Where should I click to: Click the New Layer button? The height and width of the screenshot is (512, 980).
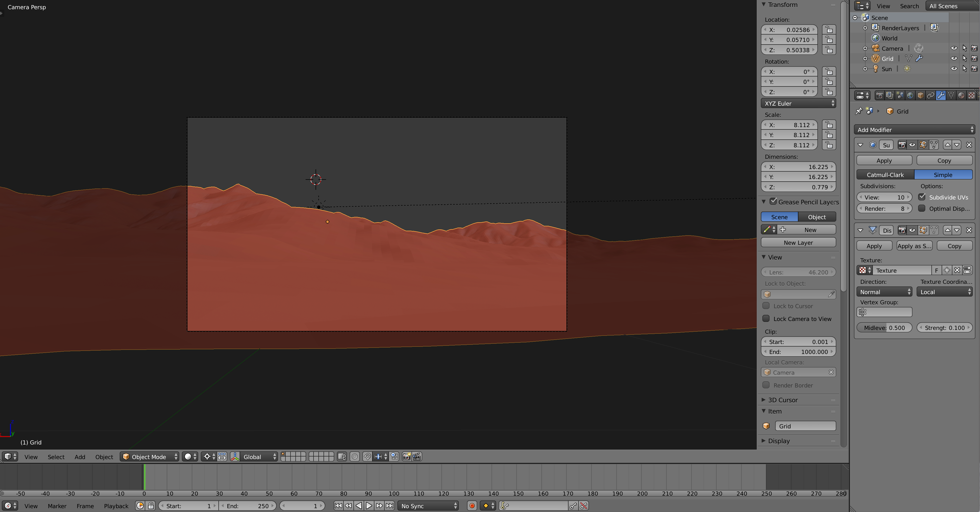[798, 242]
